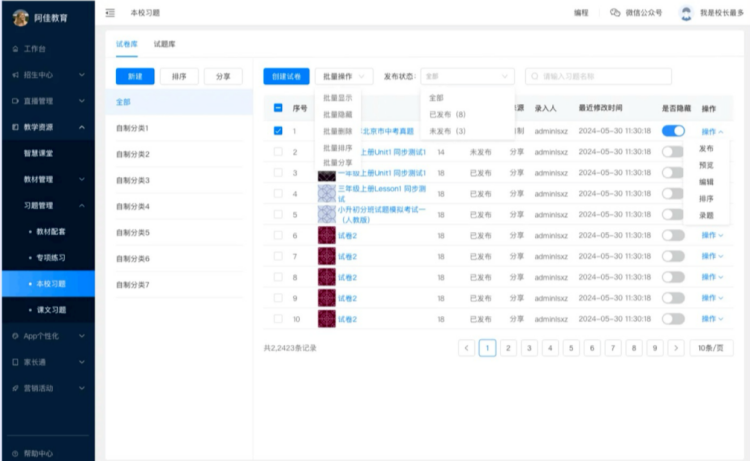The image size is (750, 461).
Task: Open 小升初分班试题模拟考试一 paper link
Action: point(381,214)
